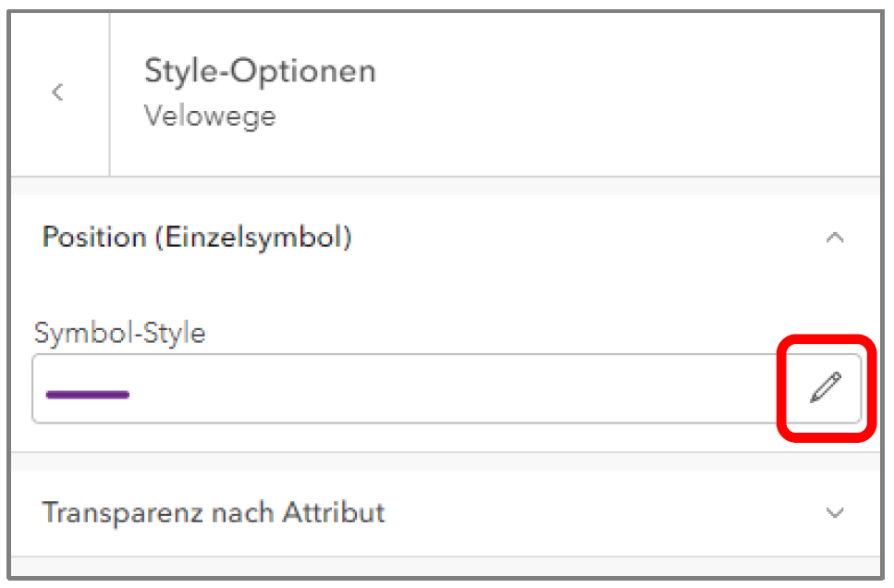Go back using the left chevron arrow
Screen dimensions: 894x588
pos(58,92)
